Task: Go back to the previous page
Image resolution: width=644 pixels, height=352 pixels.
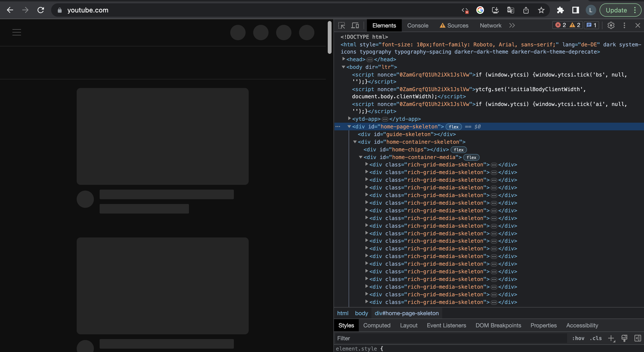Action: click(x=10, y=10)
